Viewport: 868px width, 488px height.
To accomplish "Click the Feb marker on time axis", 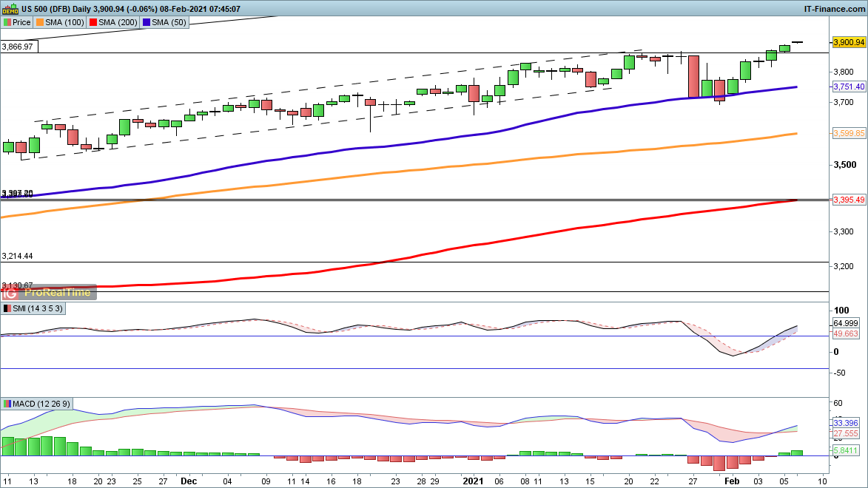I will (732, 479).
